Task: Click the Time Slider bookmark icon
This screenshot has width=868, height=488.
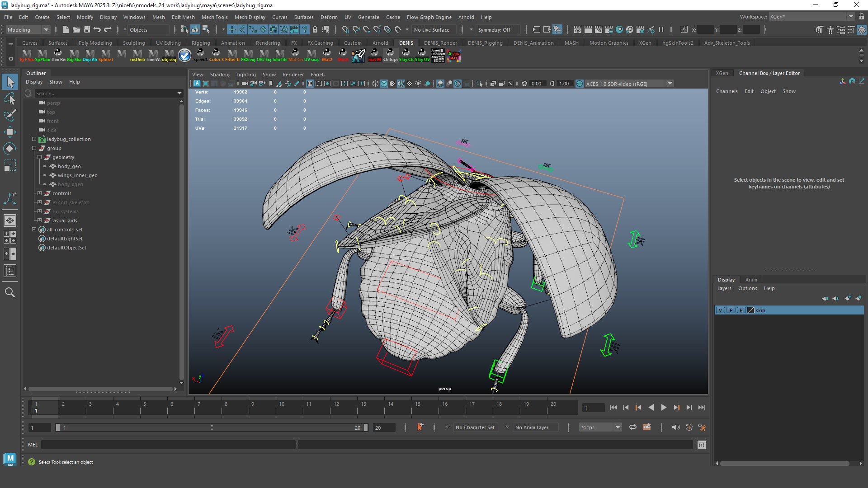Action: [x=420, y=427]
